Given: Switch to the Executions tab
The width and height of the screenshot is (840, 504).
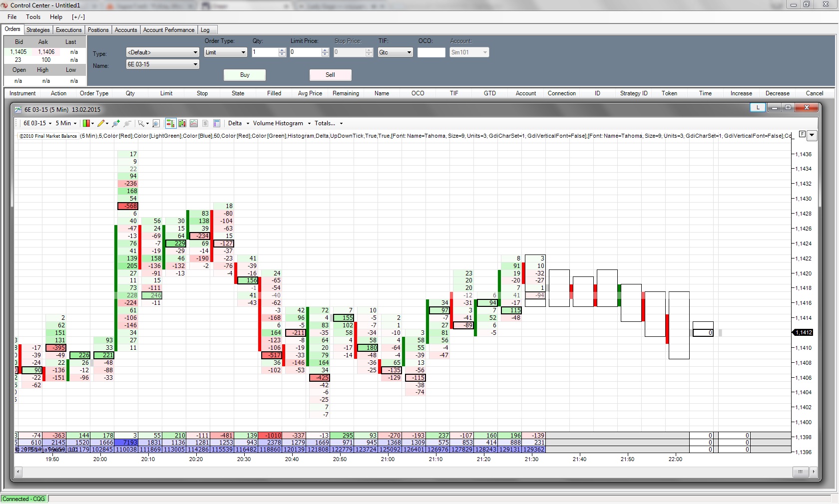Looking at the screenshot, I should (68, 30).
